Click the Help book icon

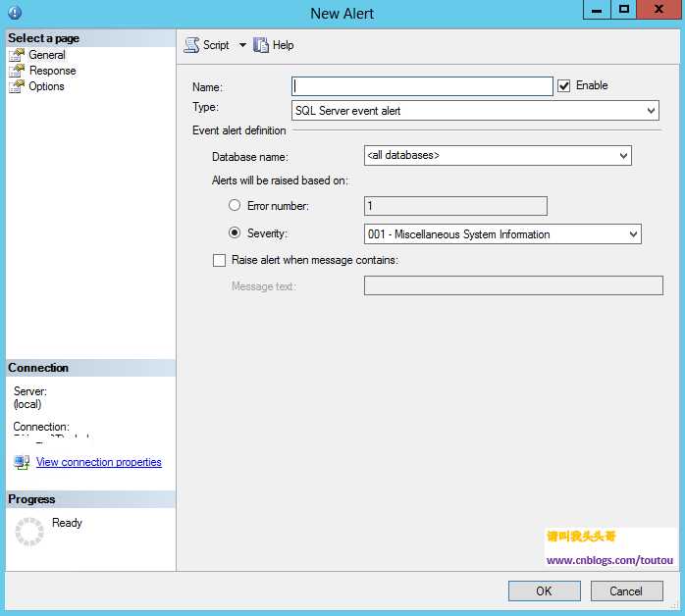click(261, 45)
